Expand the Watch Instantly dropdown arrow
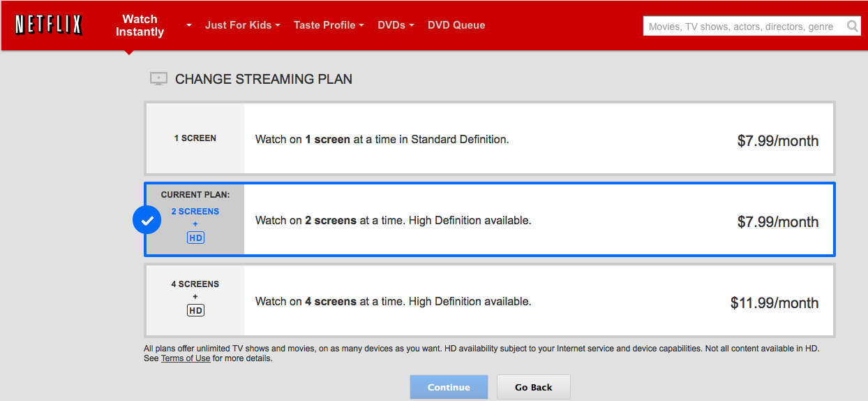Image resolution: width=868 pixels, height=401 pixels. (189, 25)
